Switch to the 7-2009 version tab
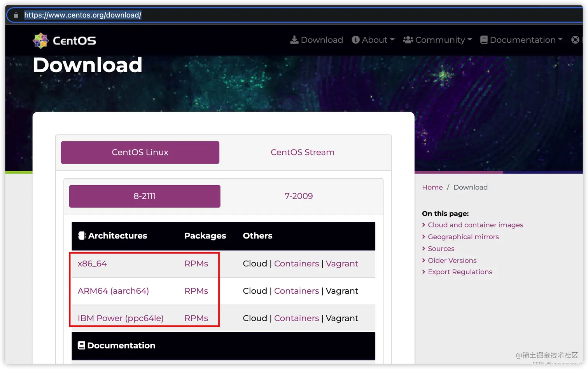 tap(299, 196)
